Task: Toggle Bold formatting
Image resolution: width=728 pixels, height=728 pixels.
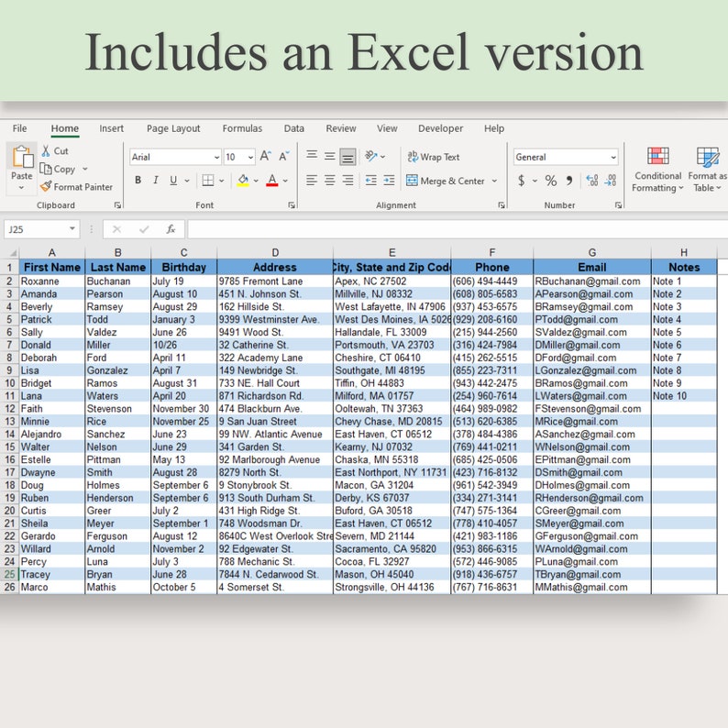Action: pos(138,180)
